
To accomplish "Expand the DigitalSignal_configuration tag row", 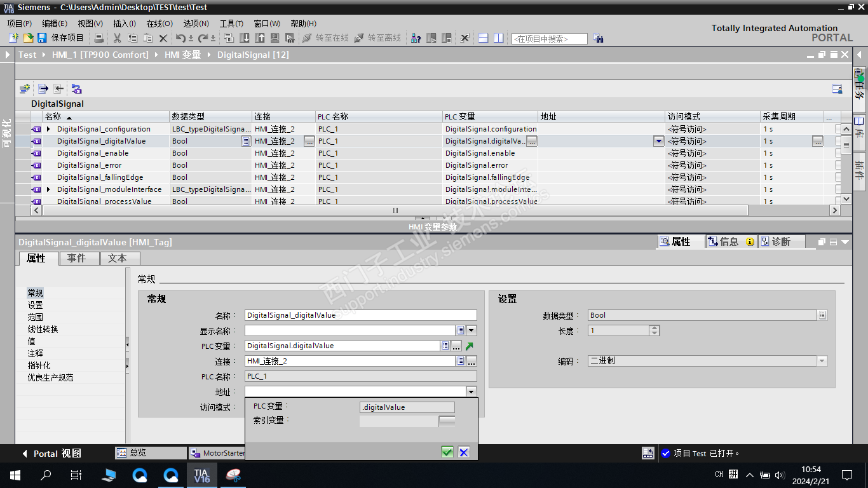I will 48,129.
